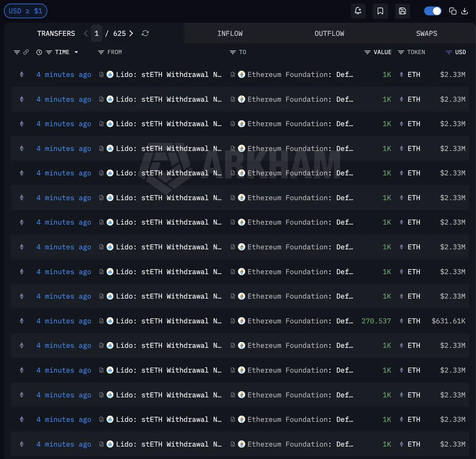476x459 pixels.
Task: Click the download icon at top right
Action: pyautogui.click(x=464, y=11)
